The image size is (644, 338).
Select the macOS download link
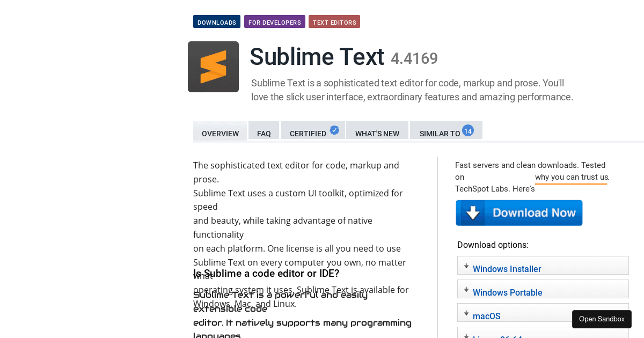tap(486, 316)
